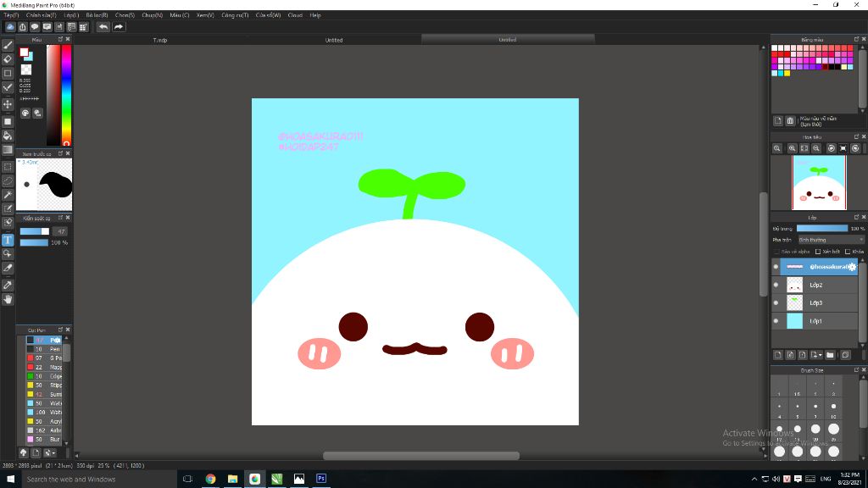The height and width of the screenshot is (488, 868).
Task: Select the Magic Wand tool
Action: [x=8, y=195]
